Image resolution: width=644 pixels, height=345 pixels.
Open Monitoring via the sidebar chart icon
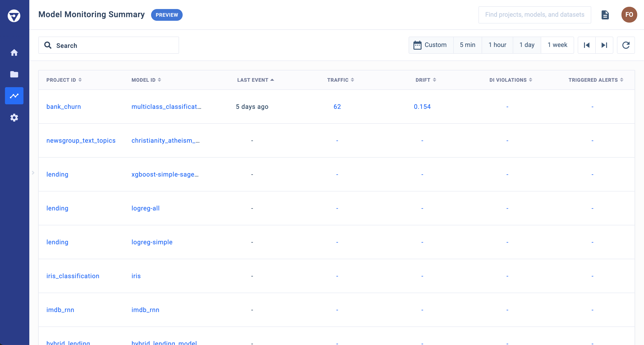pos(14,96)
